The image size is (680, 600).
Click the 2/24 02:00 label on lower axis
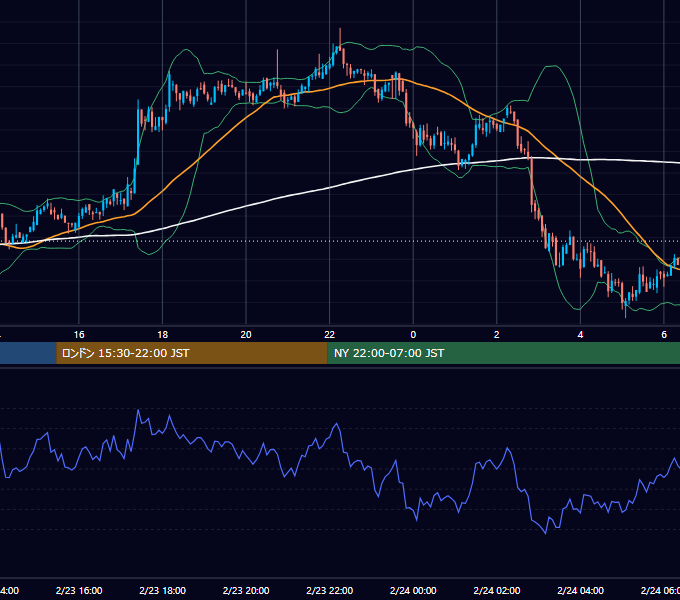tap(497, 590)
